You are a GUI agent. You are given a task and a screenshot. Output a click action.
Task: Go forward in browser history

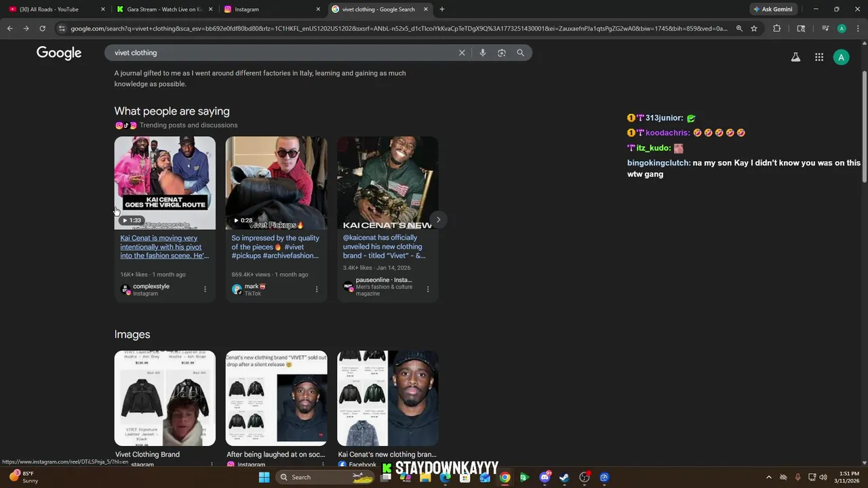[x=26, y=28]
